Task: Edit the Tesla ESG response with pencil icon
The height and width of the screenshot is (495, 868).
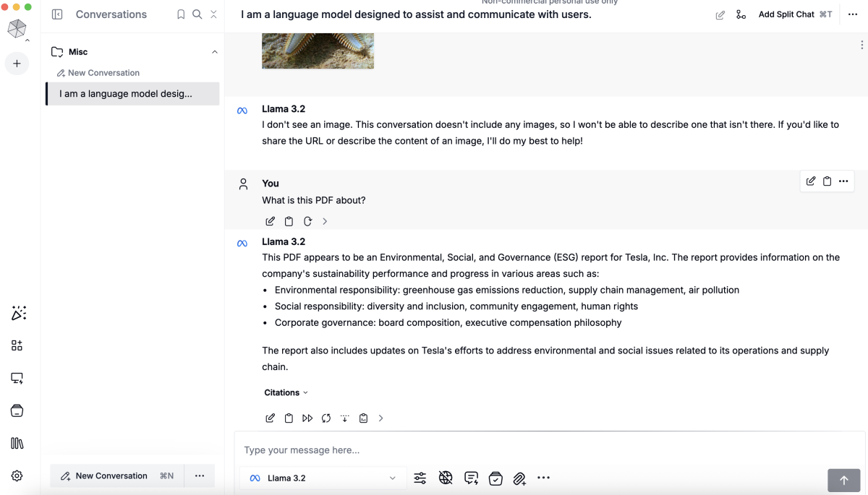Action: point(270,418)
